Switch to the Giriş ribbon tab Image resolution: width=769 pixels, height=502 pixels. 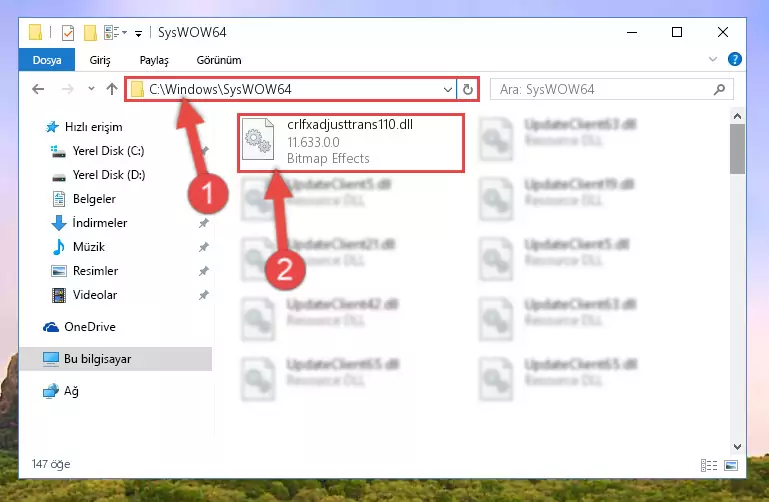(x=100, y=60)
